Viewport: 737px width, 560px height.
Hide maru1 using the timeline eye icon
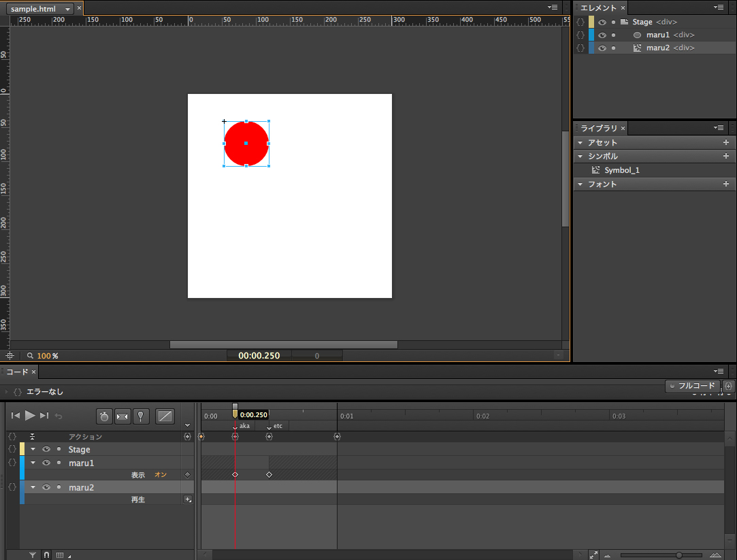[x=46, y=463]
